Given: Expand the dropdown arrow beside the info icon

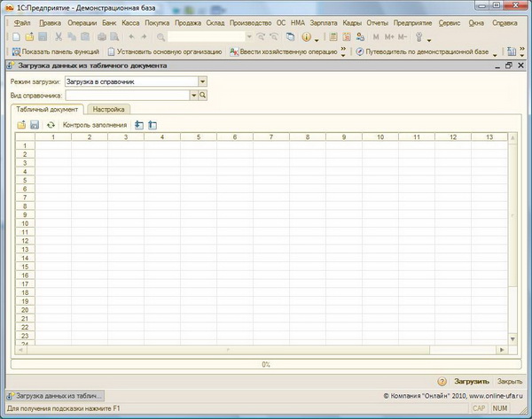Looking at the screenshot, I should (x=317, y=40).
